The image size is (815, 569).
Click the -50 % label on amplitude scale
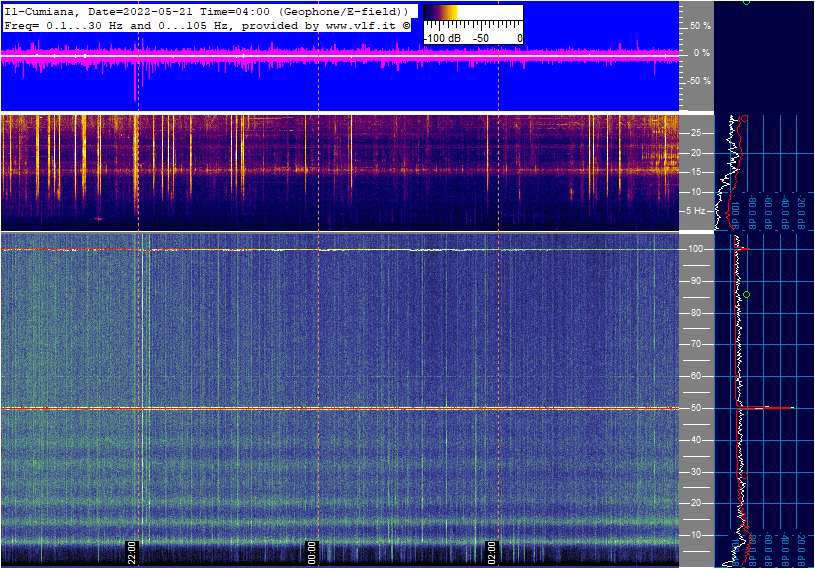point(698,81)
